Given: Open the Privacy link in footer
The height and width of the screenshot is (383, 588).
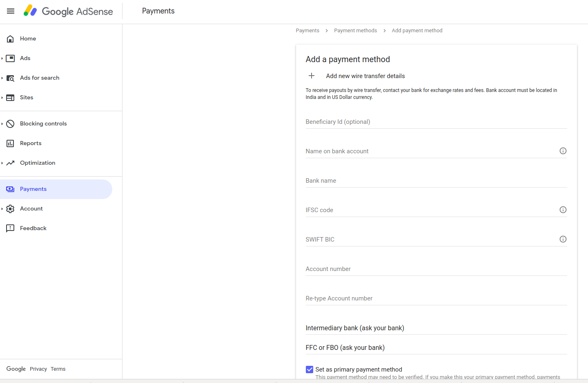Looking at the screenshot, I should pos(38,369).
